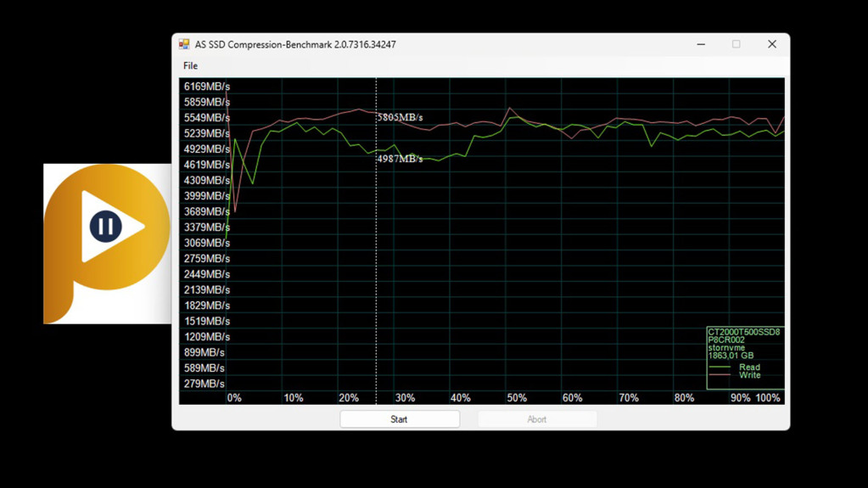Click the 3999MB/s axis label

[206, 195]
